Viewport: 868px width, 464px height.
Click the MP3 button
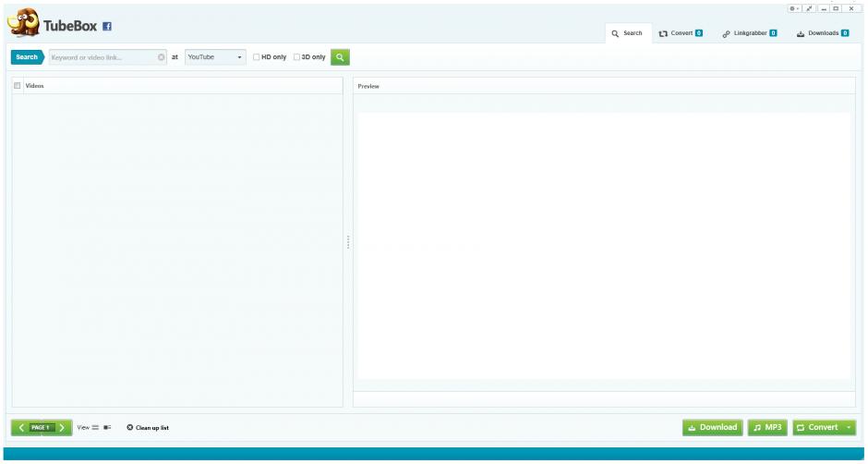767,428
